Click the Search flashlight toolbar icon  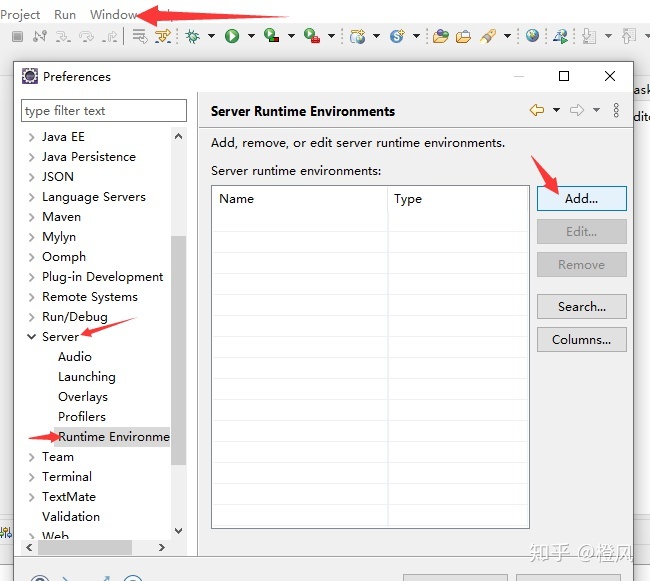point(488,36)
